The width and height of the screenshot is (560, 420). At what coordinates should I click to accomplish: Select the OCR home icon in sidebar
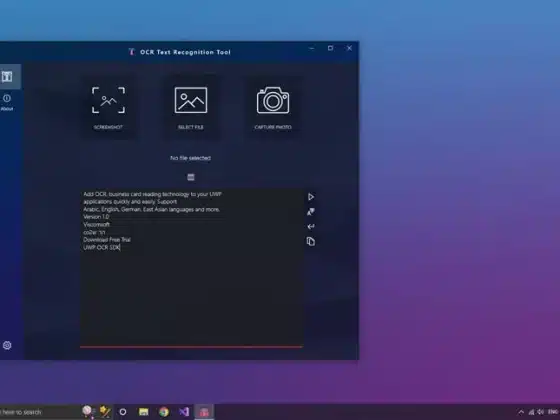click(x=7, y=76)
